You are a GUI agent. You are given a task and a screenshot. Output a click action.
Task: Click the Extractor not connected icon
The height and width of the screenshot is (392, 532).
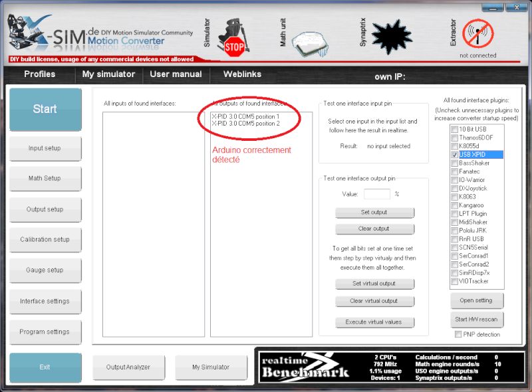click(477, 34)
